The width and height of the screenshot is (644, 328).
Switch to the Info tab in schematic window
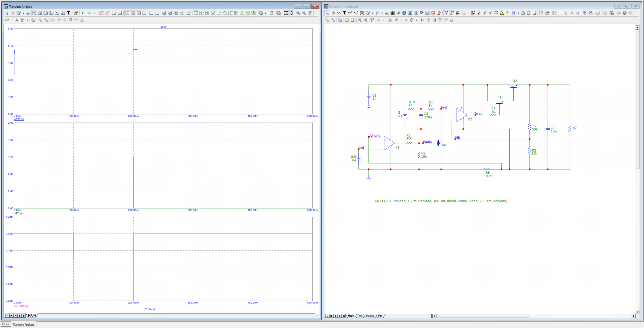point(380,316)
